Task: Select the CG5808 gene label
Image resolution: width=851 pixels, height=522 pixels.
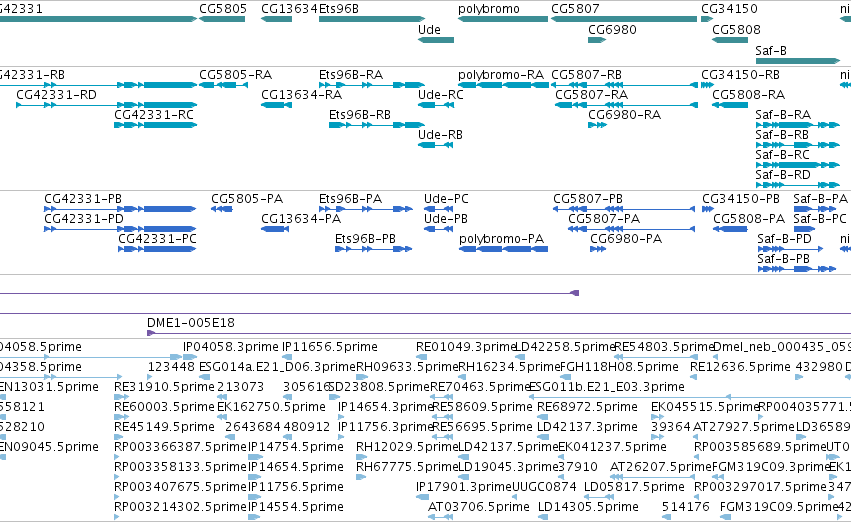Action: tap(736, 30)
